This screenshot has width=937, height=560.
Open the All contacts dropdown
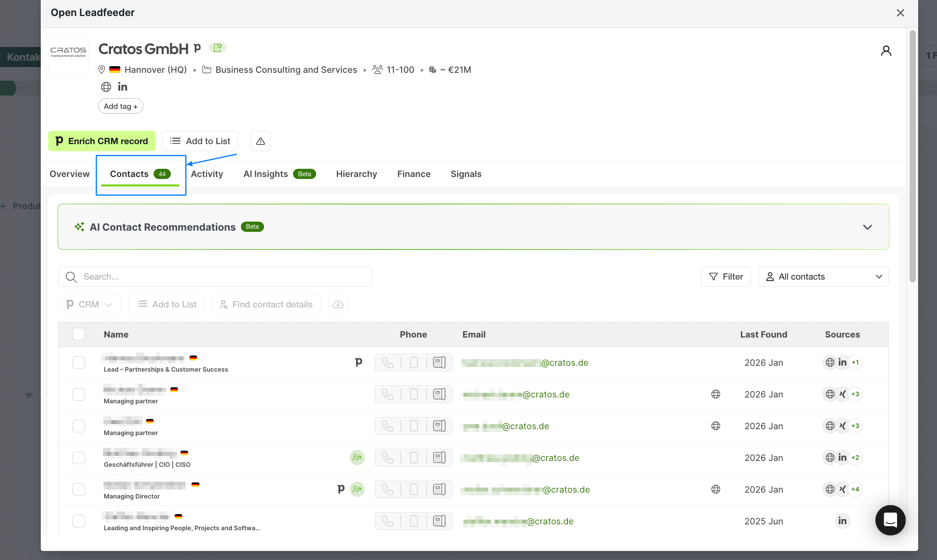click(x=823, y=277)
